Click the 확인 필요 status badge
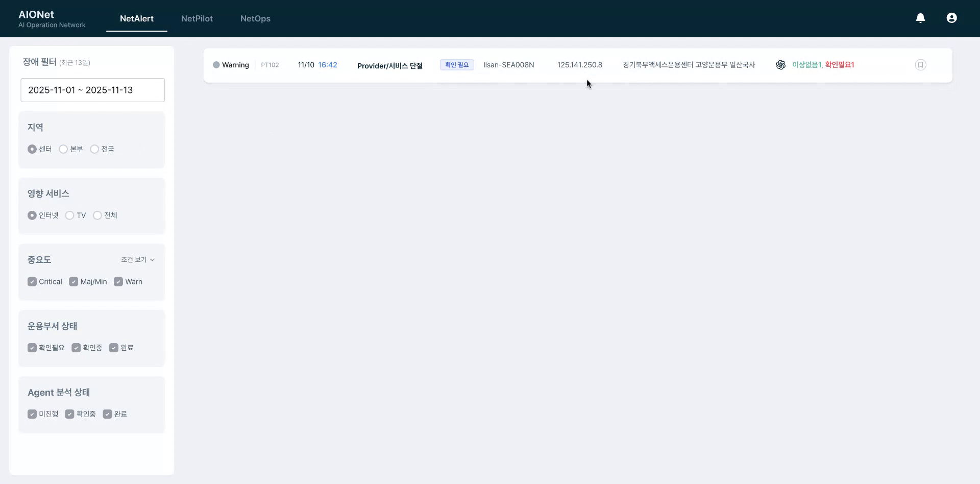This screenshot has height=484, width=980. coord(456,65)
